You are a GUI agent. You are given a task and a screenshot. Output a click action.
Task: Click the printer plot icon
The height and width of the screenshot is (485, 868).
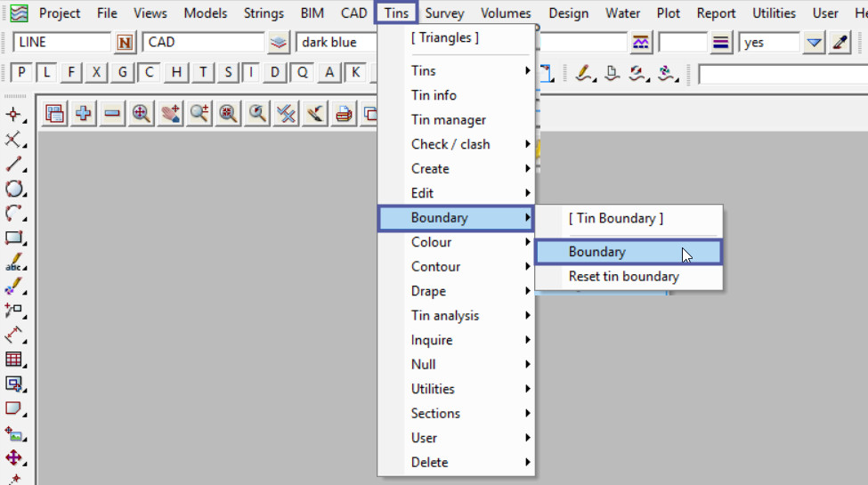click(x=344, y=113)
